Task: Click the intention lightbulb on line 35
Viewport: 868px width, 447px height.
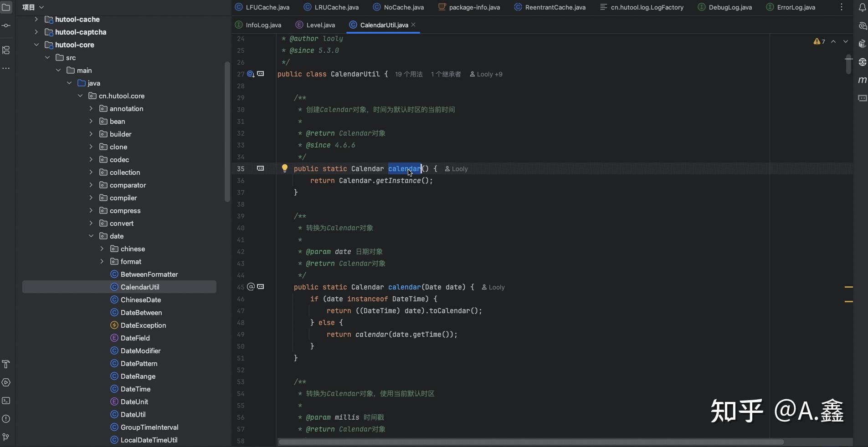Action: (x=285, y=168)
